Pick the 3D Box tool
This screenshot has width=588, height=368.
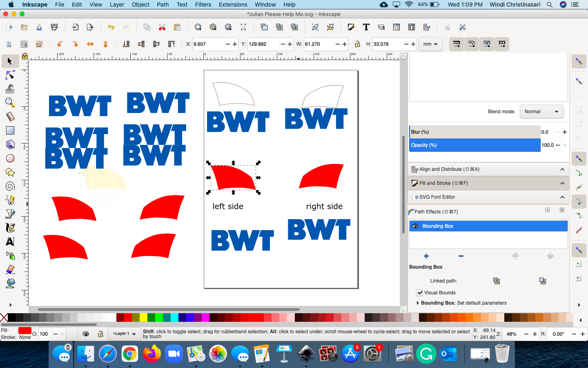pyautogui.click(x=10, y=144)
